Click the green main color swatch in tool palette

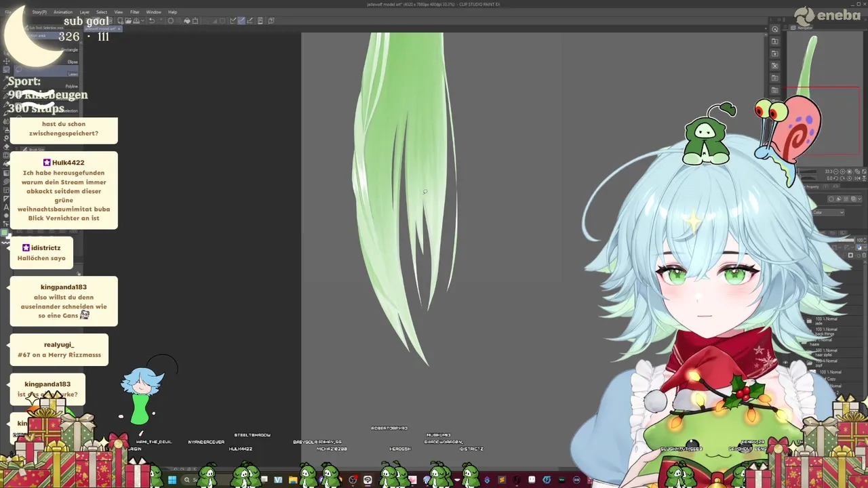point(4,233)
